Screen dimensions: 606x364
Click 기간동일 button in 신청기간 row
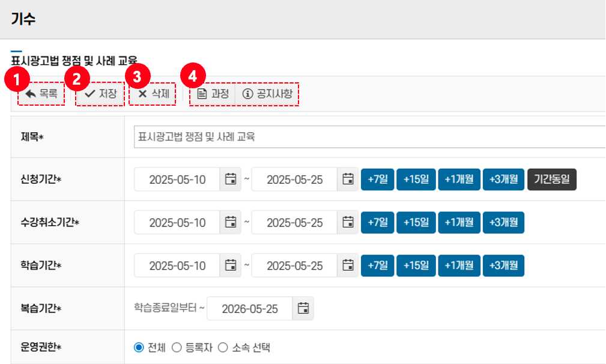(551, 179)
